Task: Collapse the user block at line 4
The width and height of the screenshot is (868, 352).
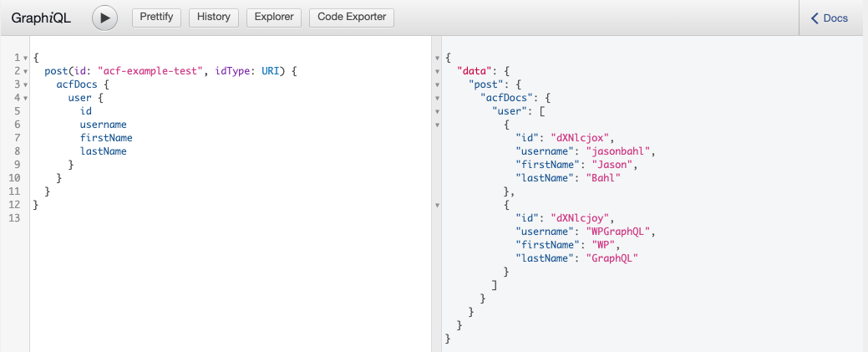Action: pyautogui.click(x=26, y=98)
